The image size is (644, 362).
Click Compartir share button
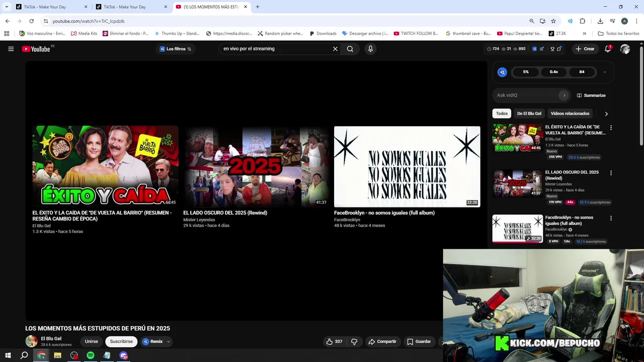(382, 341)
